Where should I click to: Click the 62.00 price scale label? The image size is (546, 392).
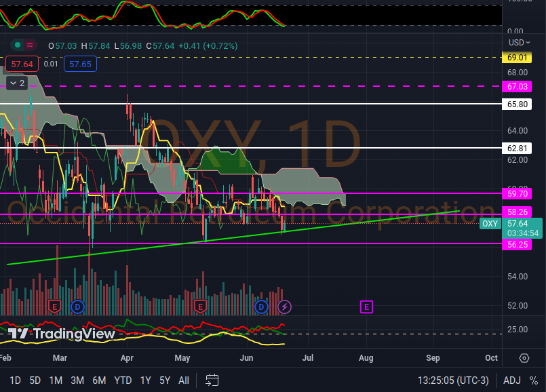[518, 160]
